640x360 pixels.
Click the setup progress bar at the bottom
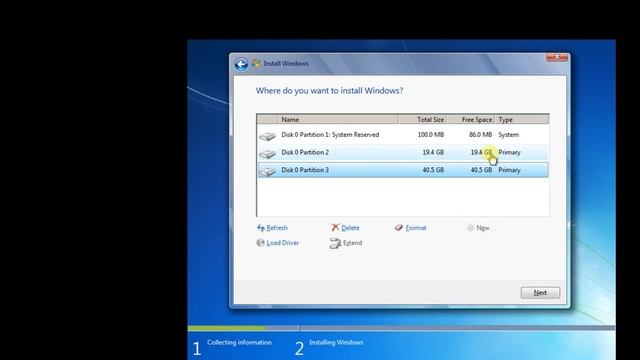tap(401, 328)
